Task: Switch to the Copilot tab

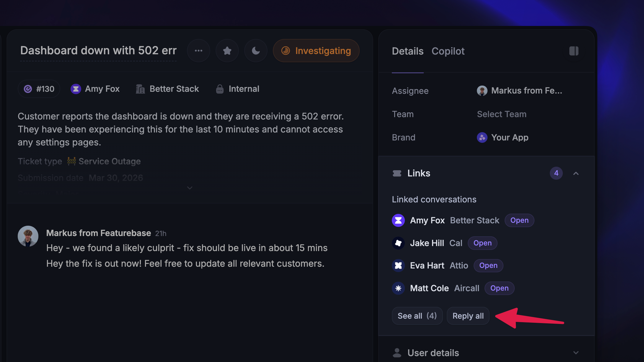Action: pos(448,51)
